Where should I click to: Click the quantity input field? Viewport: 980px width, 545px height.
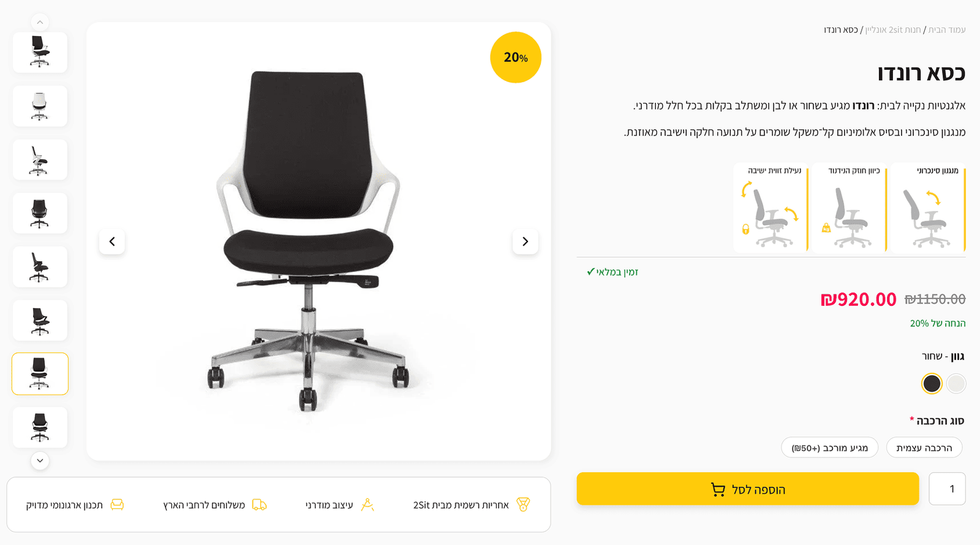click(947, 489)
